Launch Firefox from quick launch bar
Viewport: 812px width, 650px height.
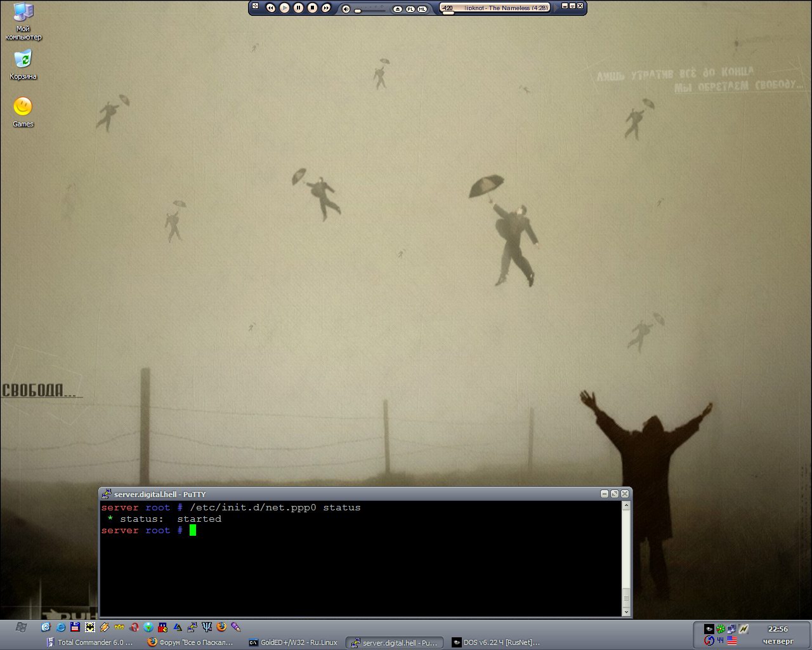pyautogui.click(x=221, y=627)
